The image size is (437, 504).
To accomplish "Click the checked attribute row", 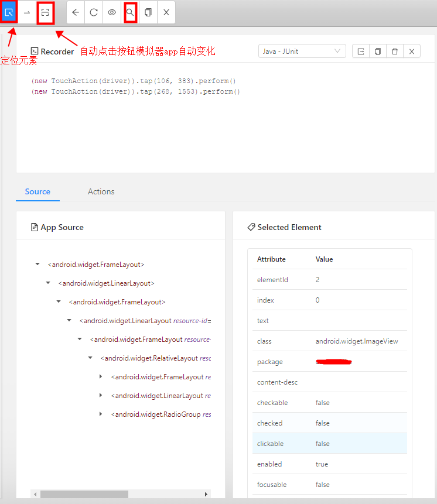I will pos(330,423).
